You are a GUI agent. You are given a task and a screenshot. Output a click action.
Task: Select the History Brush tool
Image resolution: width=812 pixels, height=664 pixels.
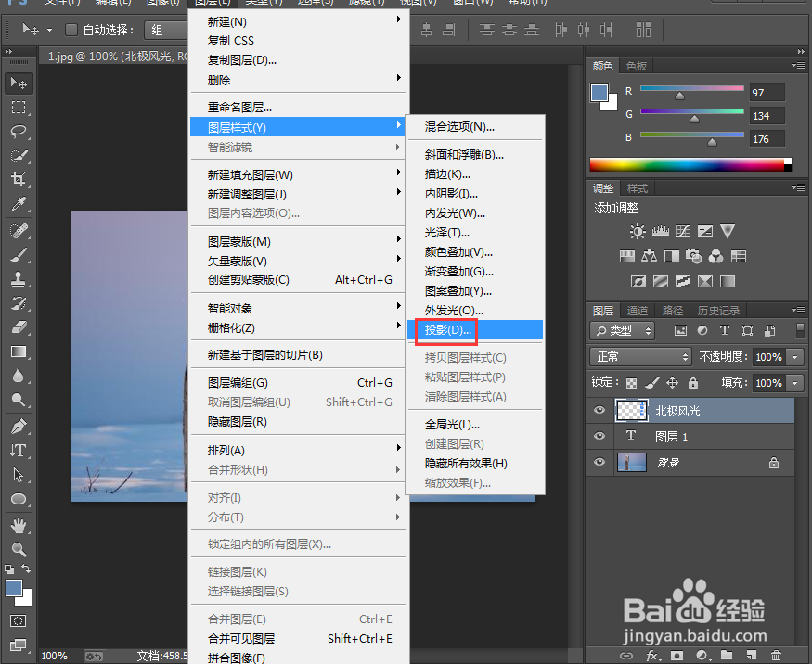click(19, 302)
